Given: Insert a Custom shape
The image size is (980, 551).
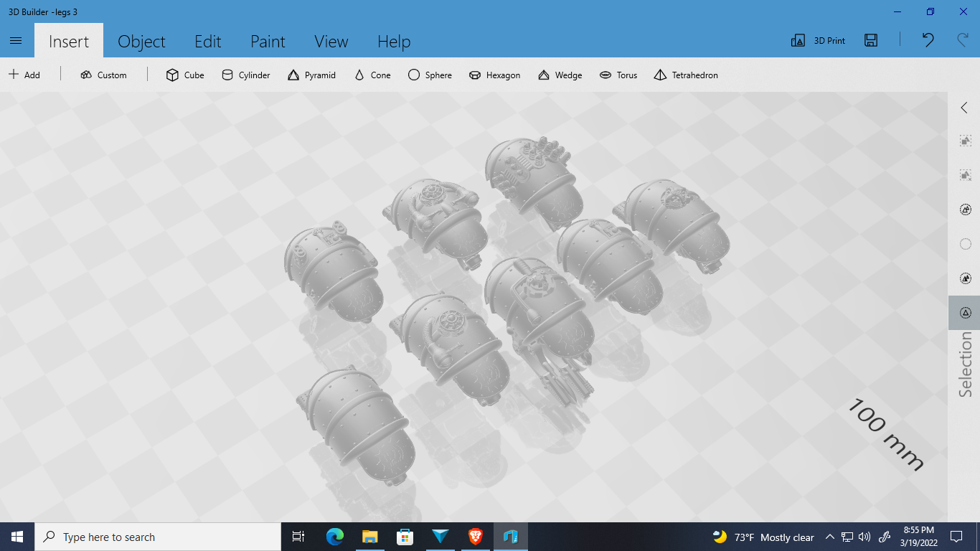Looking at the screenshot, I should click(x=104, y=75).
